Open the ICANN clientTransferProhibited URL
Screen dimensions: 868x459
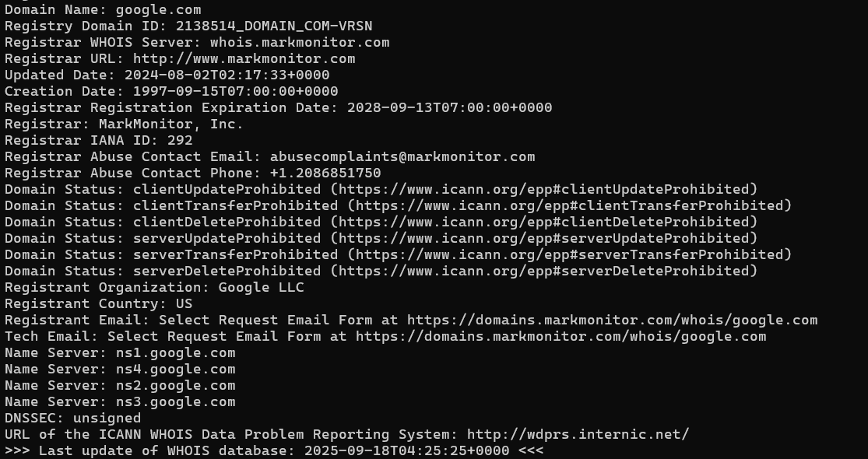568,205
